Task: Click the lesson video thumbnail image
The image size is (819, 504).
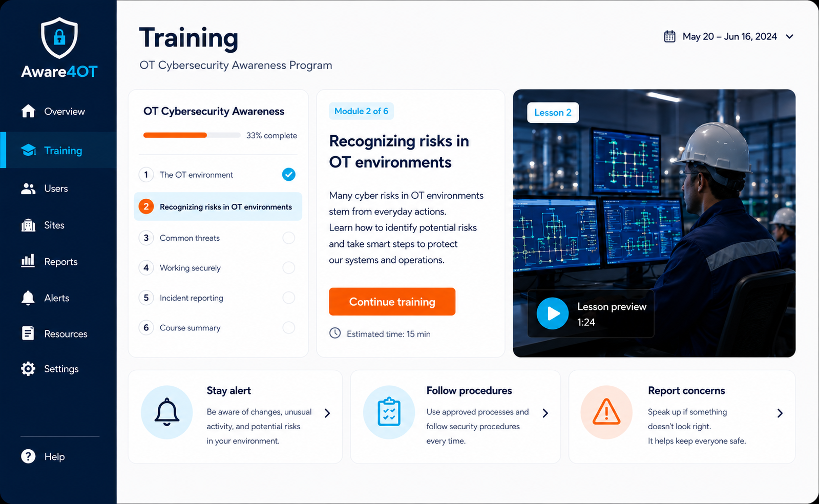Action: (654, 223)
